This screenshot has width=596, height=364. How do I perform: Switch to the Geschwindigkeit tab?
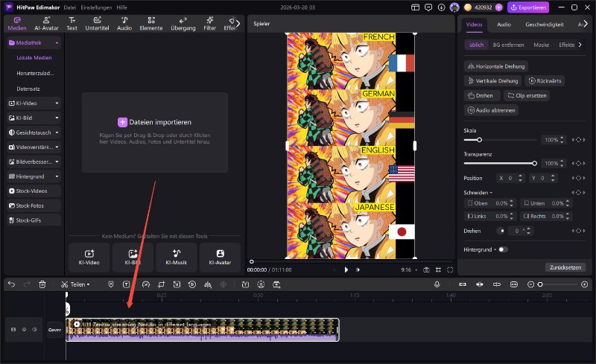click(543, 25)
